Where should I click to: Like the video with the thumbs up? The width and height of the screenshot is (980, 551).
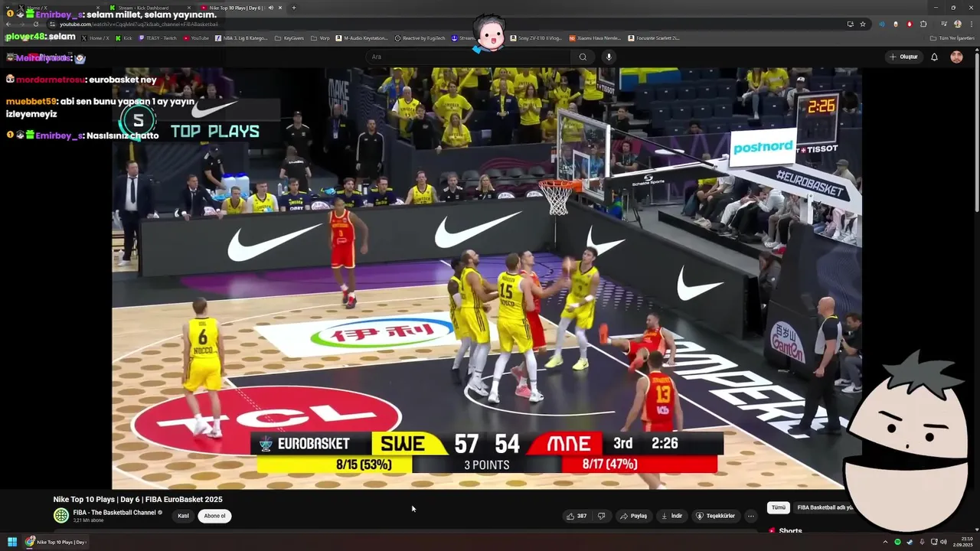click(576, 516)
